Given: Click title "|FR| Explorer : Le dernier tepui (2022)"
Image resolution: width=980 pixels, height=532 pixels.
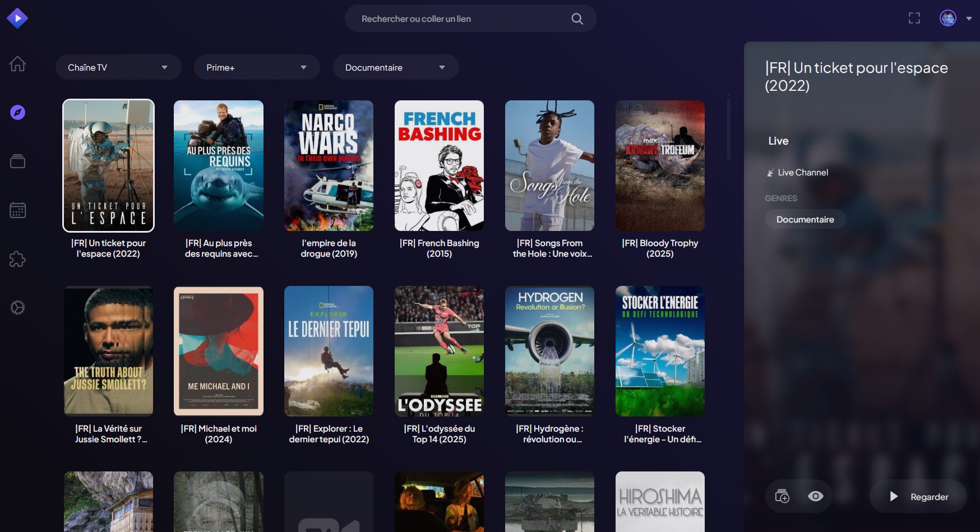Looking at the screenshot, I should (x=329, y=434).
